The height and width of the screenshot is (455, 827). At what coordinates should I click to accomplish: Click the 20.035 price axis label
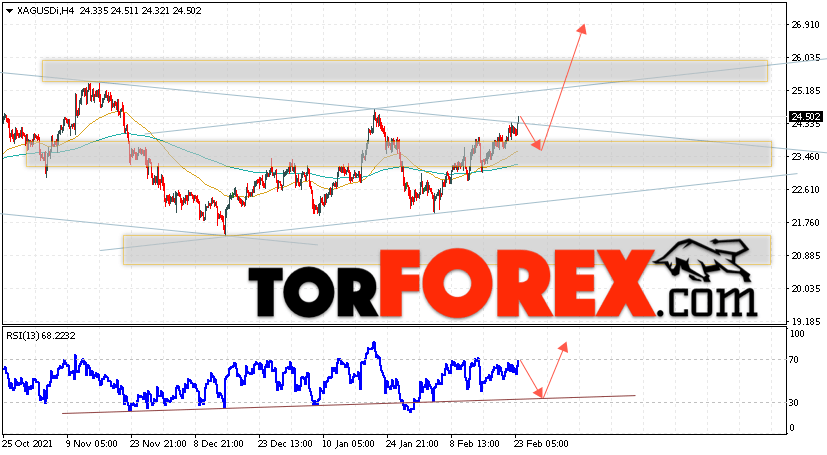(x=805, y=289)
